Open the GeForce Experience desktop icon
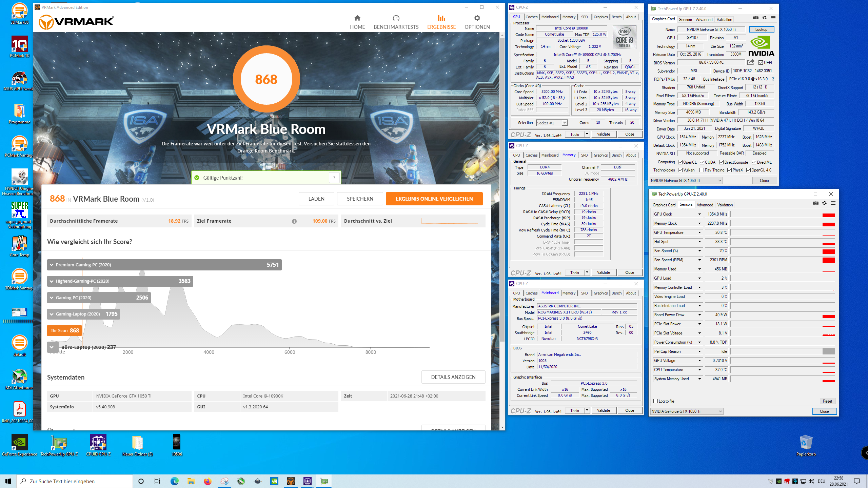 pyautogui.click(x=19, y=445)
